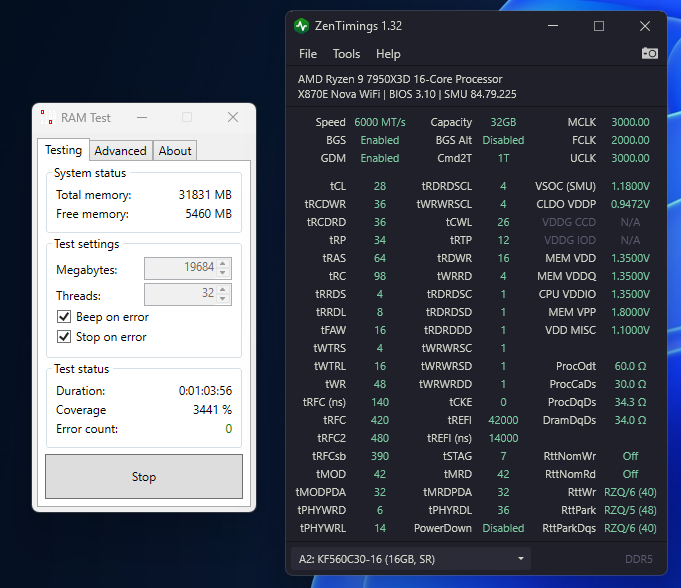Viewport: 681px width, 588px height.
Task: Click the tPHYRDL value 36
Action: coord(503,510)
